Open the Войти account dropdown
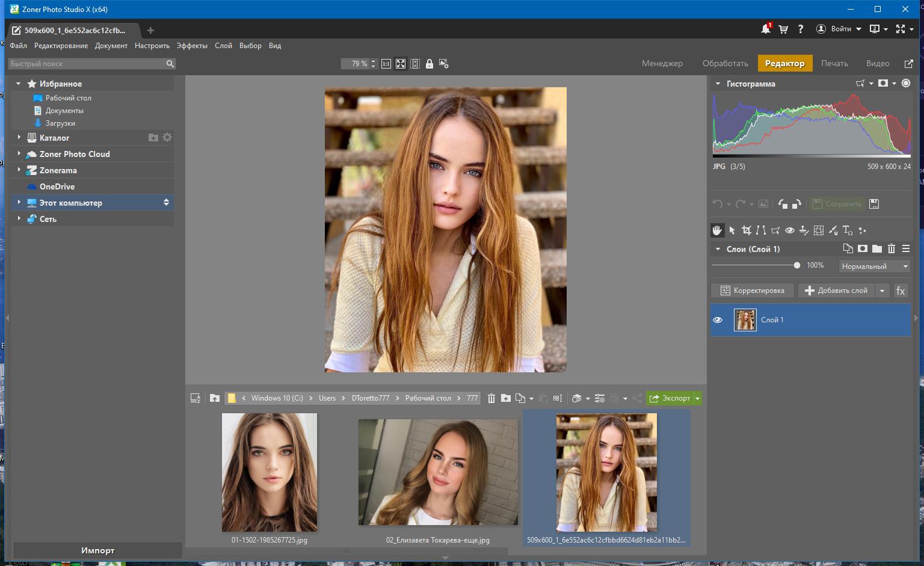 [839, 29]
